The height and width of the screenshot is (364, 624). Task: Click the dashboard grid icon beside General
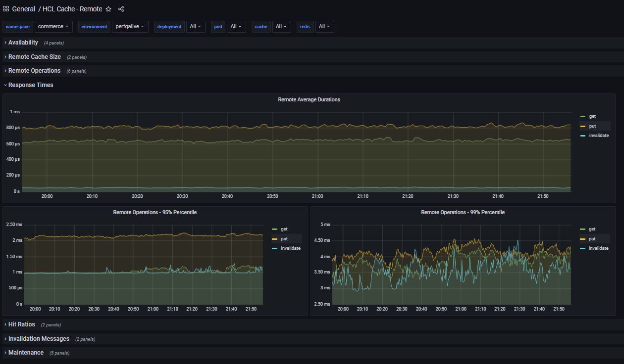6,9
